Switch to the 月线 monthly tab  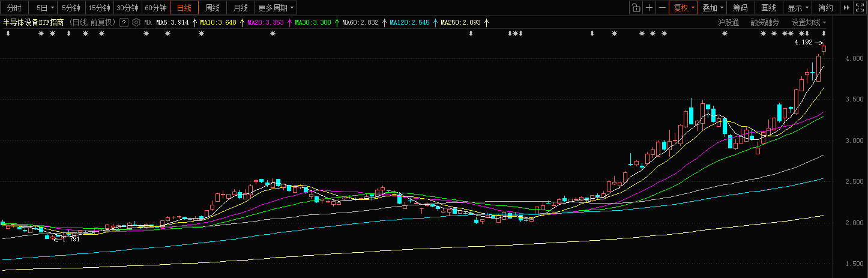tap(240, 8)
